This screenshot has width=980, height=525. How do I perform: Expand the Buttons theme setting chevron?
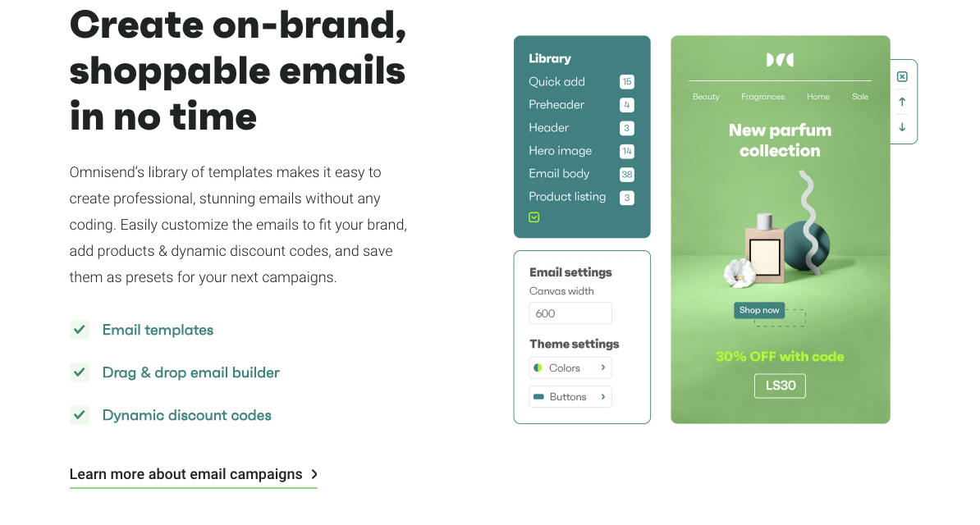click(602, 397)
